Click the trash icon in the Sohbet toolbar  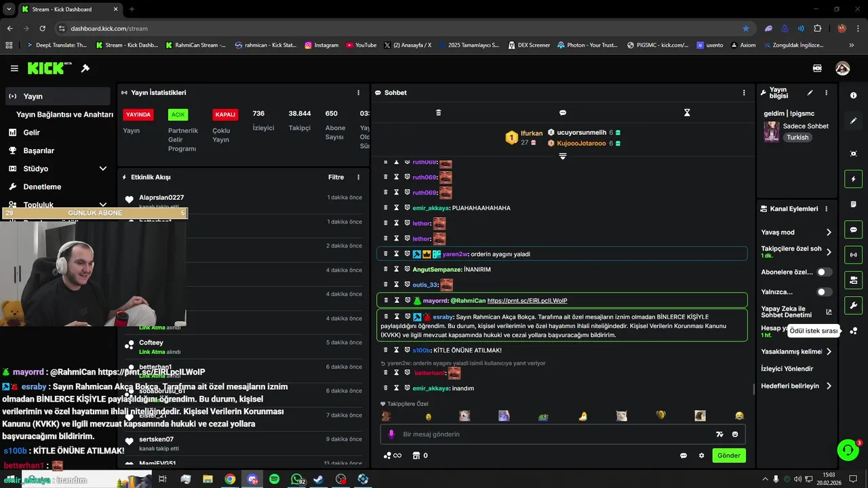point(438,113)
